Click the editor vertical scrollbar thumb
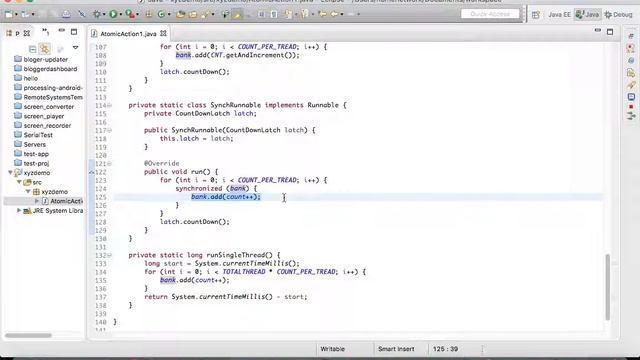This screenshot has height=360, width=640. click(x=608, y=287)
